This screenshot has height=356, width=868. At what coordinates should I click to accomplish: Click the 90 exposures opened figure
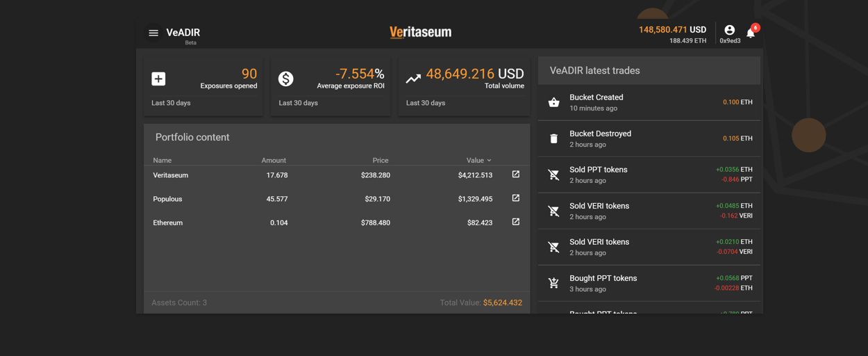249,74
